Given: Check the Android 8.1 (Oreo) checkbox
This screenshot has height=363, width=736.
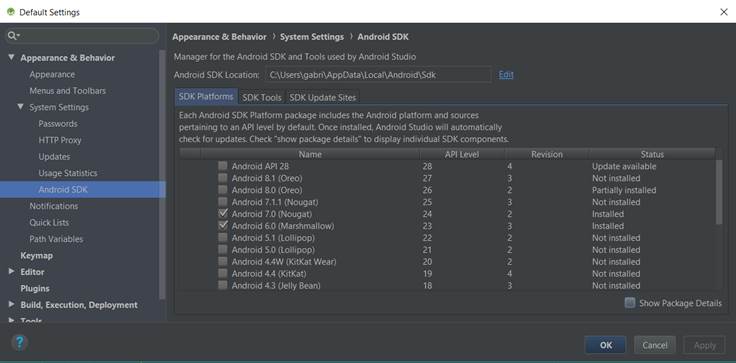Looking at the screenshot, I should point(223,178).
